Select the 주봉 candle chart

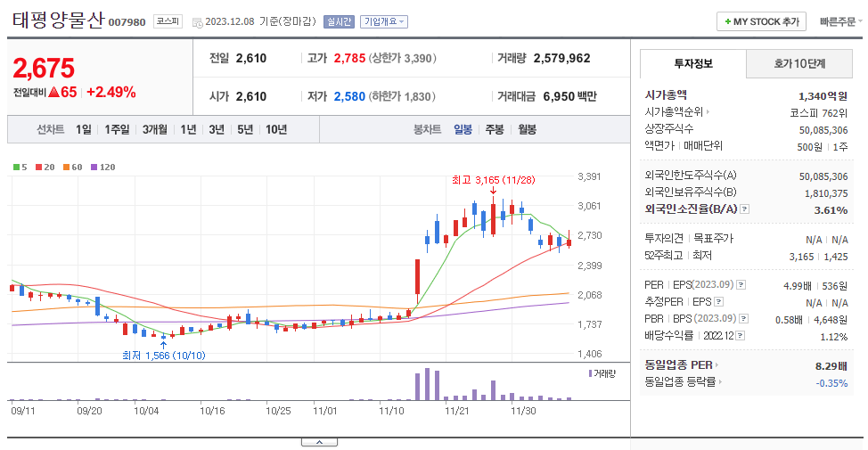click(495, 129)
